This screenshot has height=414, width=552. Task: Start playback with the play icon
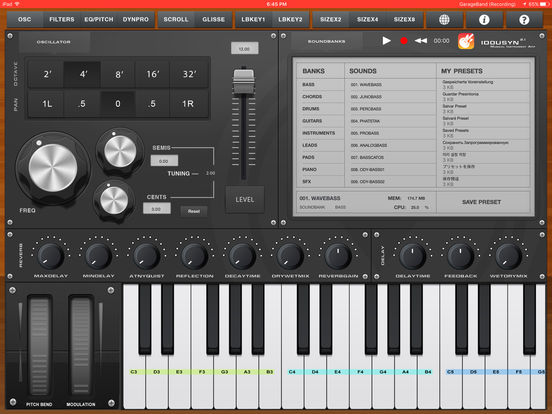[x=386, y=41]
